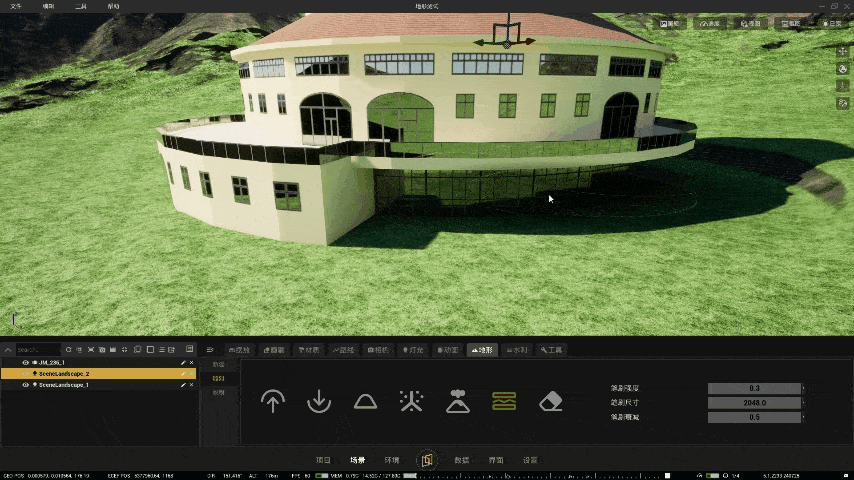The image size is (854, 480).
Task: Open the first tab left of 材质 with cube icon
Action: pyautogui.click(x=274, y=350)
